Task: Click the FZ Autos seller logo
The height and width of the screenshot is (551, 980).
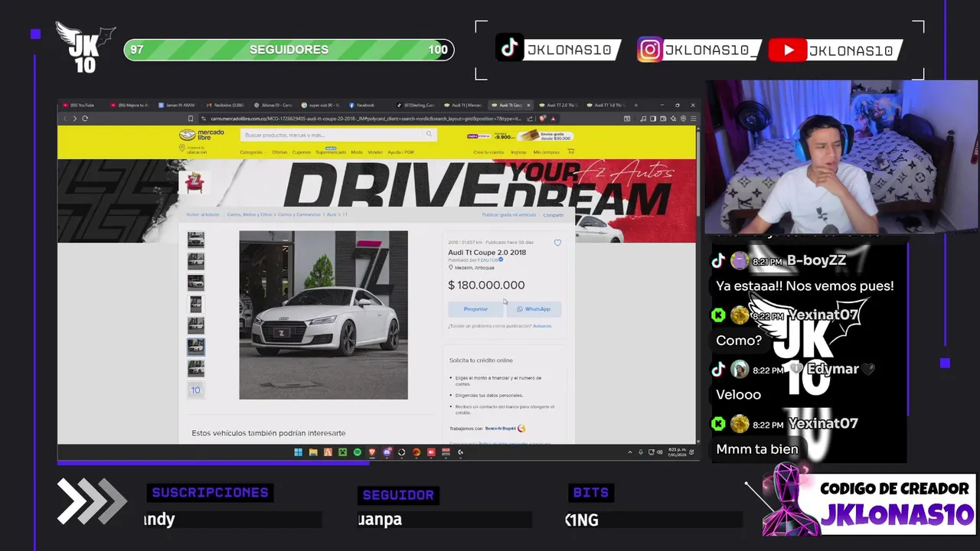Action: (194, 182)
